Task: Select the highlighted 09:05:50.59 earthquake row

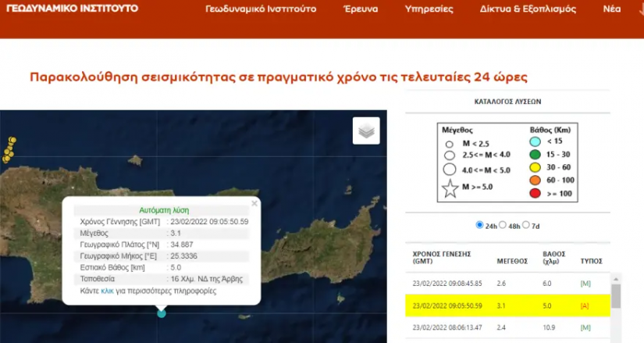Action: (507, 305)
